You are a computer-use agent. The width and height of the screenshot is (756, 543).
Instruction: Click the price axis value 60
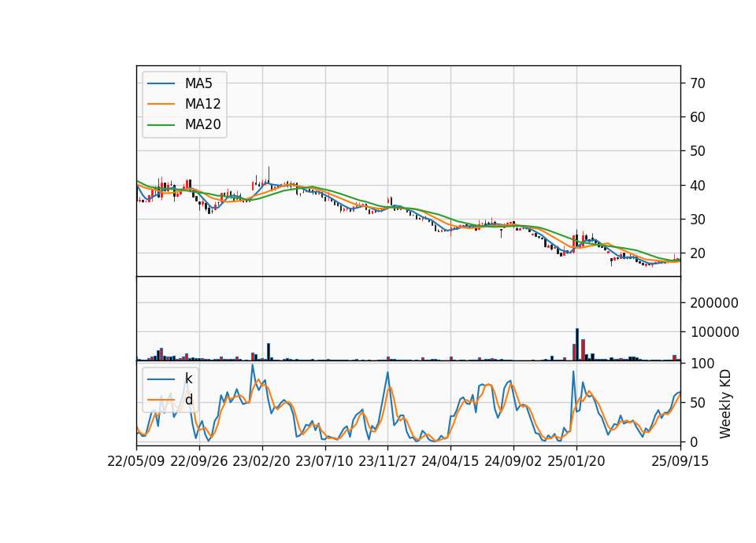pos(698,117)
